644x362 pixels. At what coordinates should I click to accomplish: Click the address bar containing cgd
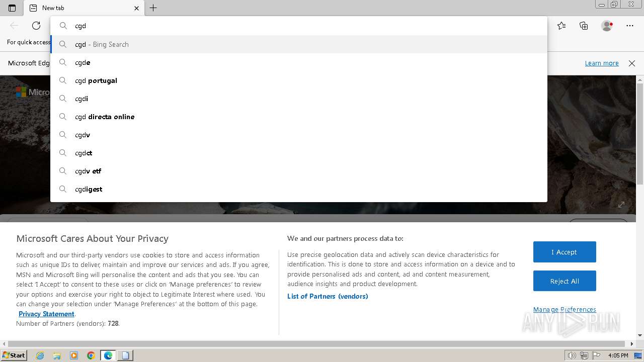pyautogui.click(x=299, y=26)
